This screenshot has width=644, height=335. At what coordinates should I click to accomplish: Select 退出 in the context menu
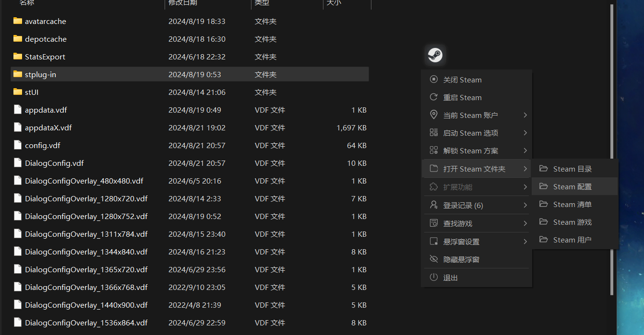[x=476, y=277]
